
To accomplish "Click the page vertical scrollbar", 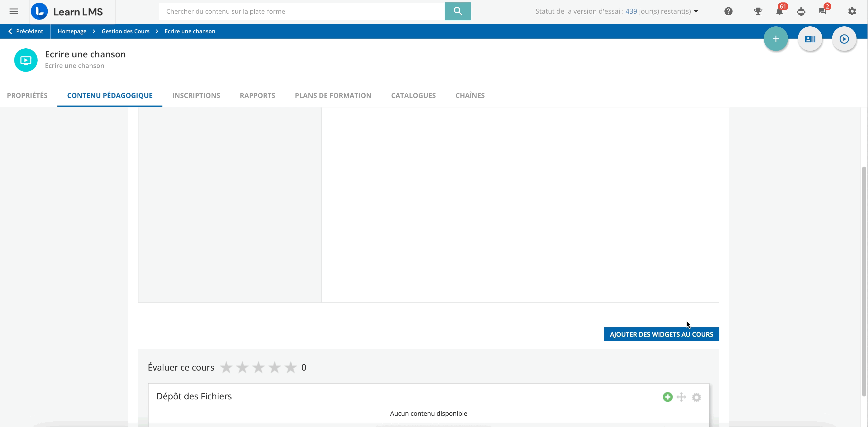I will [x=864, y=281].
